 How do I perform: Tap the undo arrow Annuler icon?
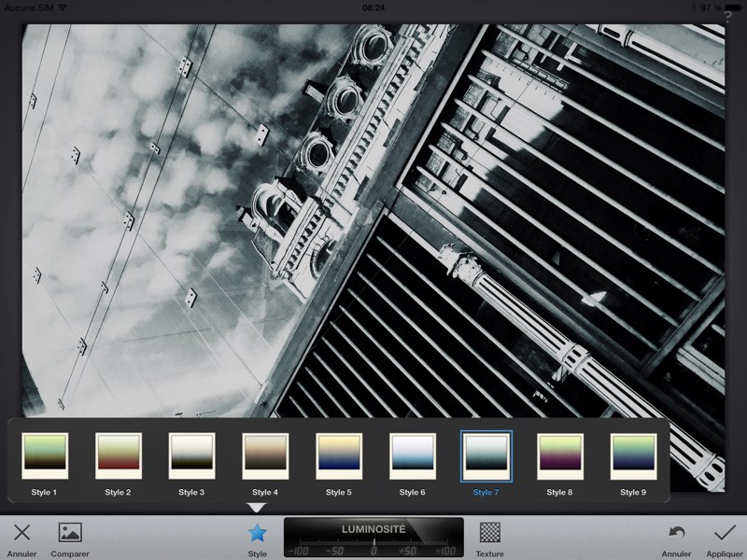(x=676, y=532)
